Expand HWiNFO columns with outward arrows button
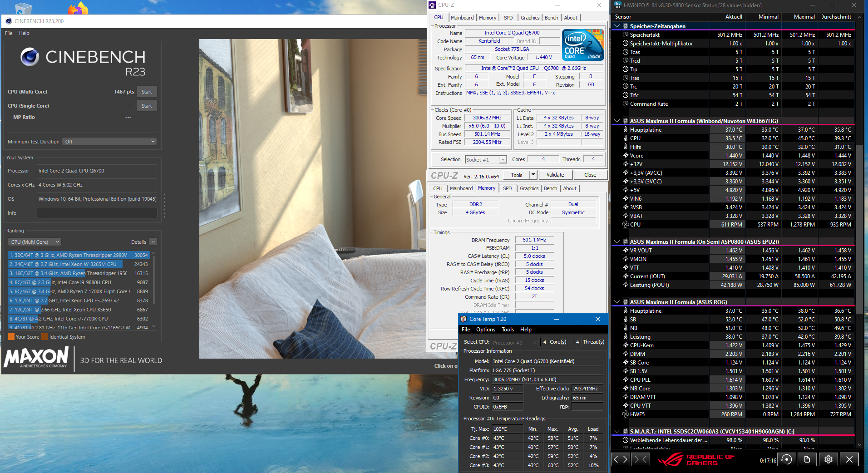Viewport: 868px width, 473px height. (x=621, y=459)
